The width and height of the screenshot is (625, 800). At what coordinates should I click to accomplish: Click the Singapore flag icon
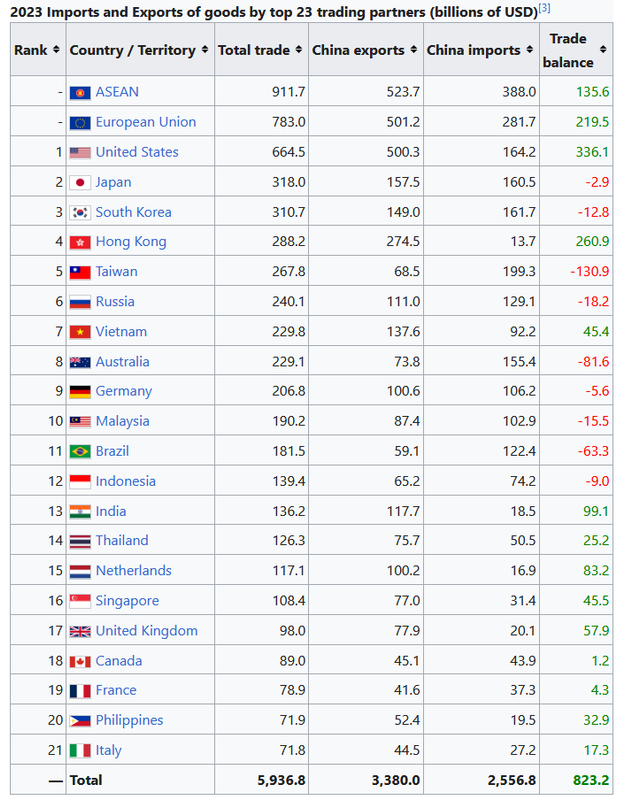[80, 602]
